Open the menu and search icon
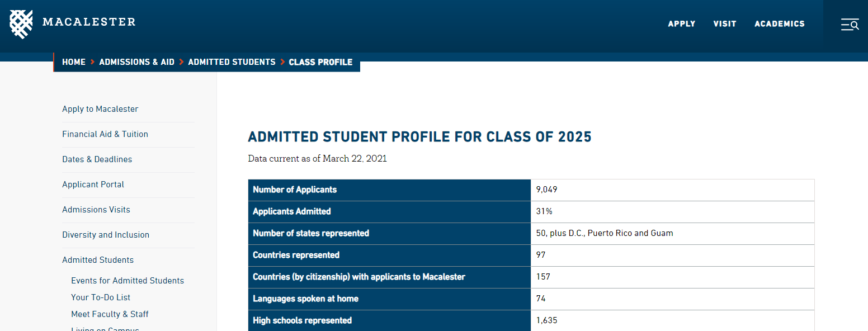The height and width of the screenshot is (331, 868). [850, 24]
